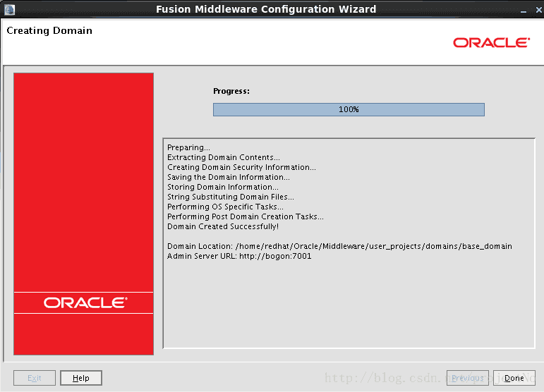
Task: Click the red Oracle logo at top right
Action: [491, 42]
